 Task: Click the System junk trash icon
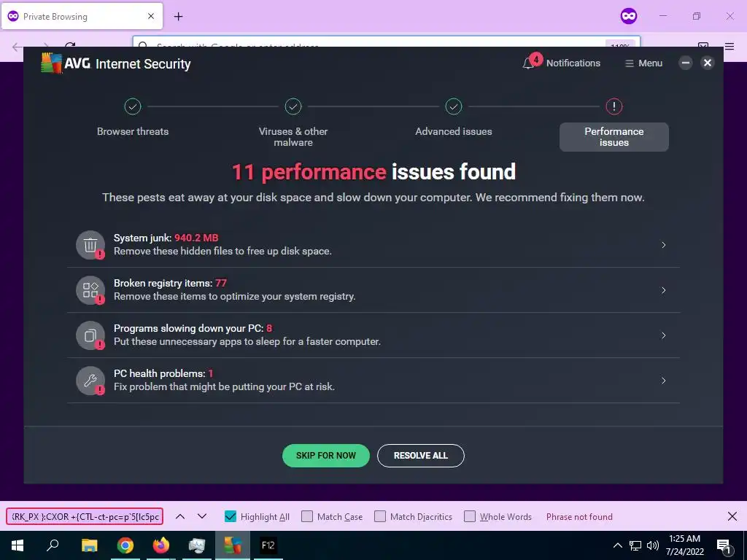90,245
